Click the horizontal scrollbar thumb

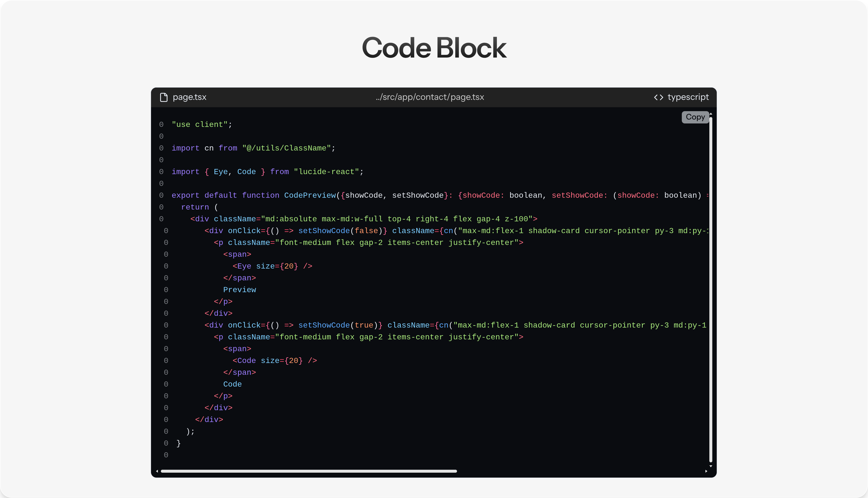[x=308, y=471]
